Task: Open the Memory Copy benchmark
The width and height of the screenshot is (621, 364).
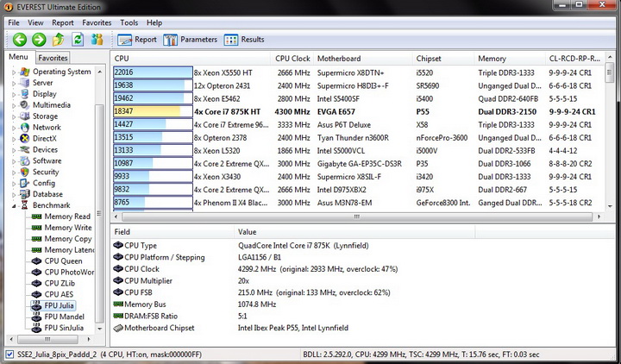Action: [x=62, y=238]
